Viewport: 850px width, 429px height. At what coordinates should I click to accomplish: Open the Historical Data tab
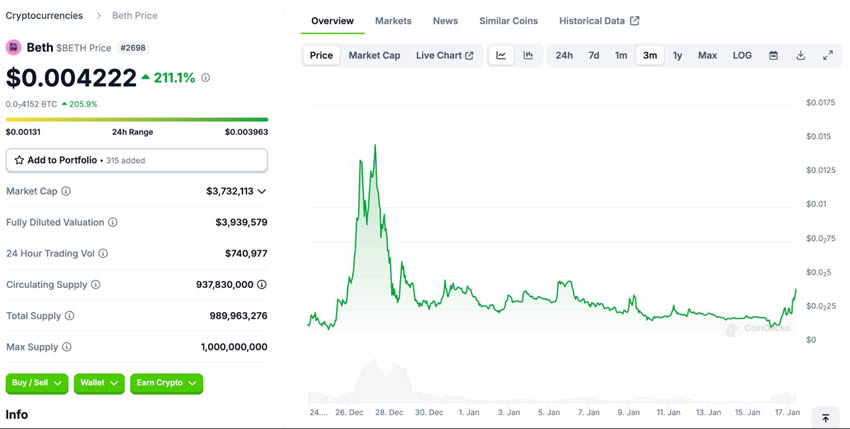(x=598, y=21)
